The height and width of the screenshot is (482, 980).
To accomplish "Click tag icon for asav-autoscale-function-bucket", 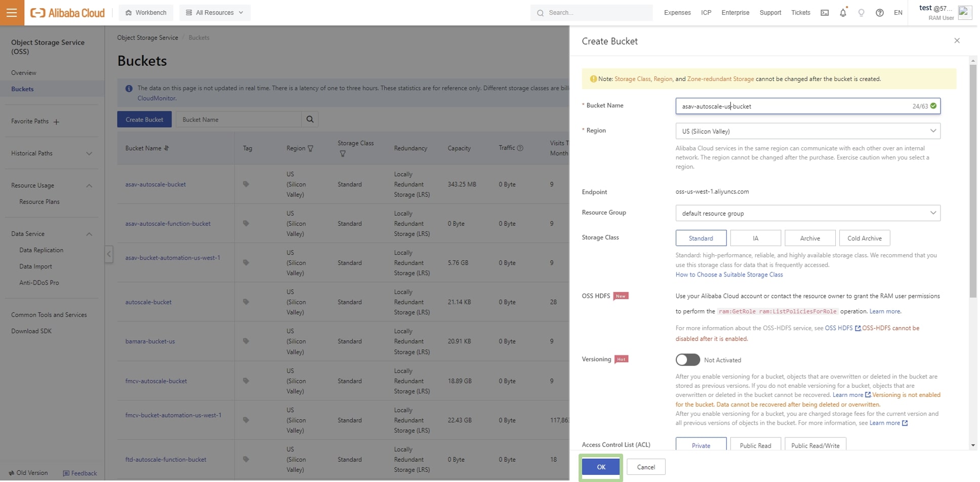I will coord(246,223).
